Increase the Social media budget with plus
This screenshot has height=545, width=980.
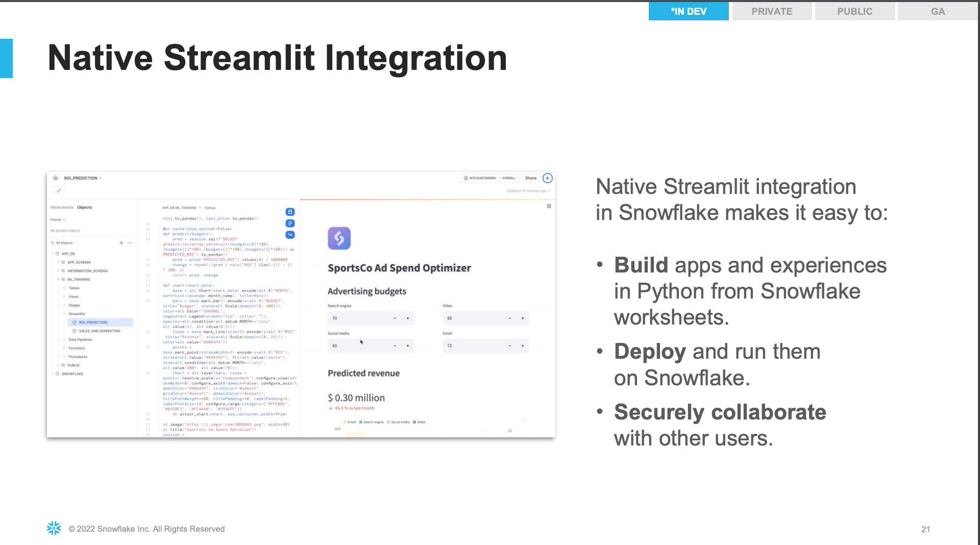(408, 345)
